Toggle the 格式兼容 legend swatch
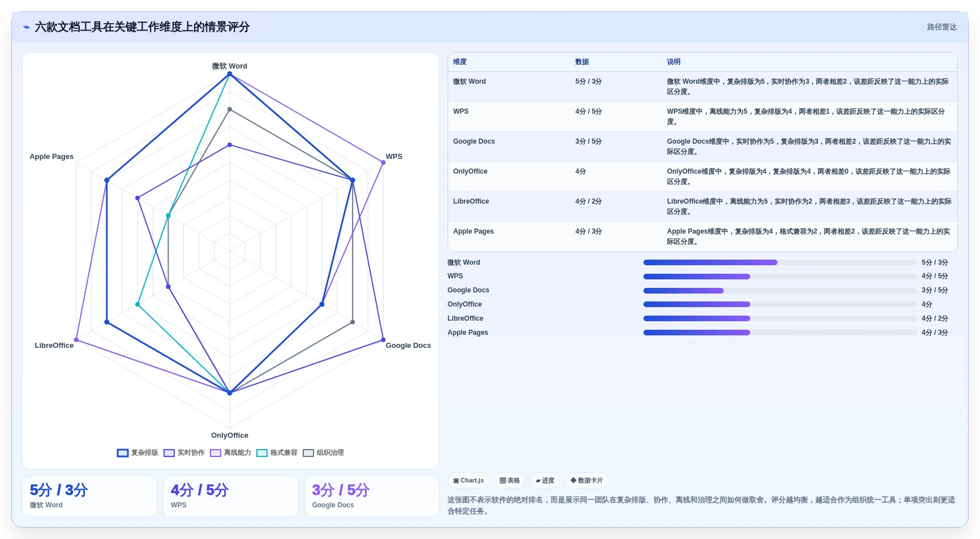980x539 pixels. click(x=262, y=453)
